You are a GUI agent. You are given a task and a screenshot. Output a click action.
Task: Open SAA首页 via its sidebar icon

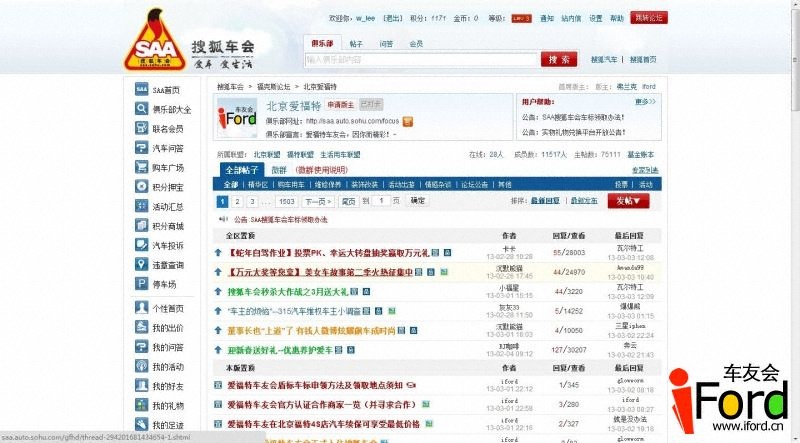[x=141, y=89]
